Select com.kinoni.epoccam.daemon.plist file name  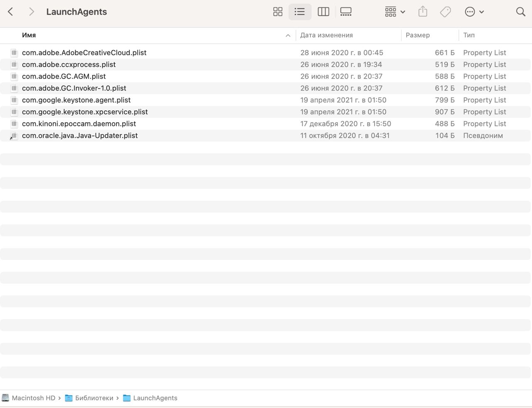[x=79, y=124]
